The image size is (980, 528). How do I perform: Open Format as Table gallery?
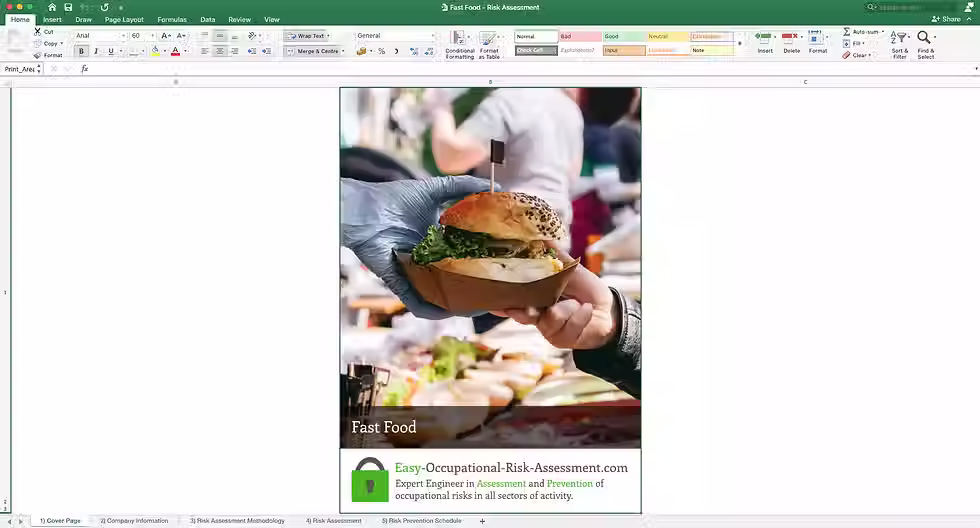[489, 45]
